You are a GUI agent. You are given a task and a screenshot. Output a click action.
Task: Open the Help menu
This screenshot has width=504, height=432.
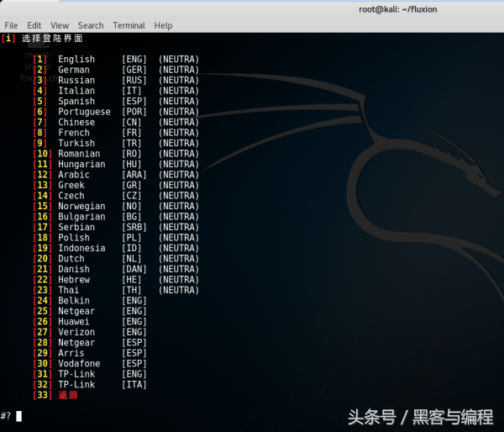(x=163, y=25)
